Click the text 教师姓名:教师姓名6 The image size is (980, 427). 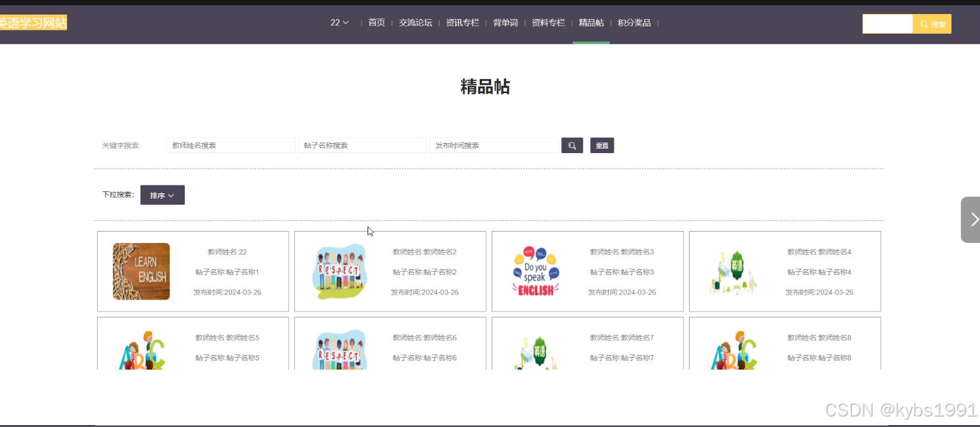[424, 338]
